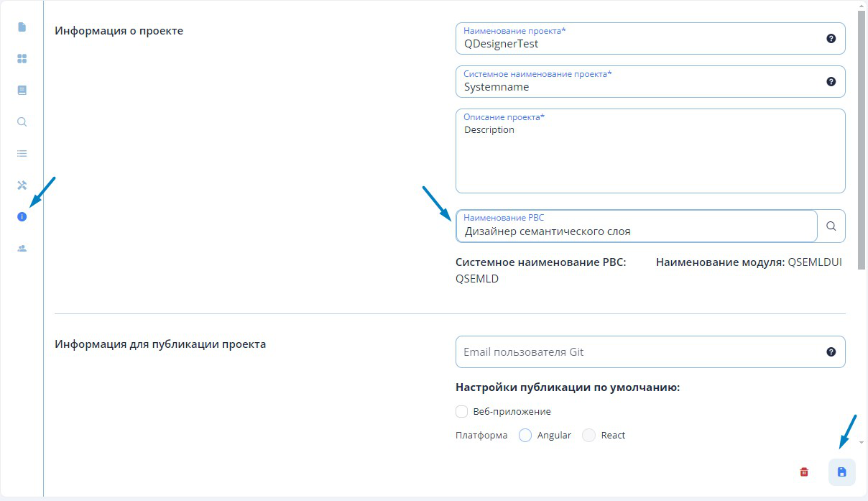
Task: Click the Платформа label
Action: tap(481, 436)
